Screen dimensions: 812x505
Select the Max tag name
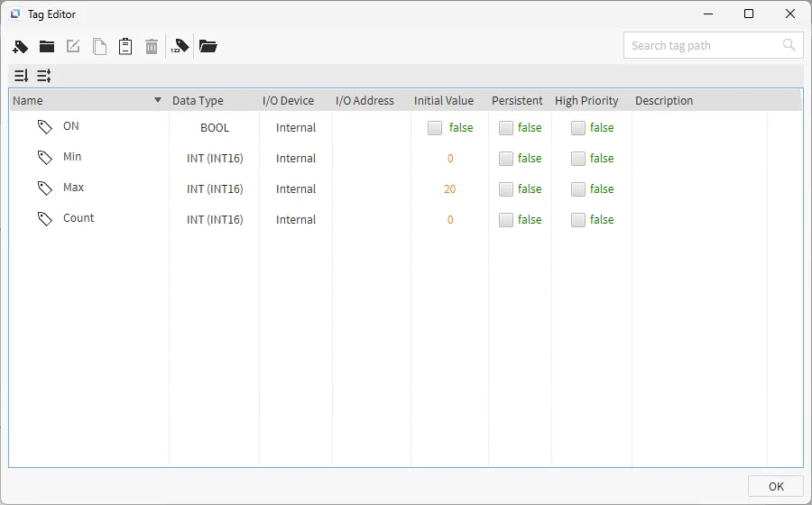pyautogui.click(x=73, y=188)
